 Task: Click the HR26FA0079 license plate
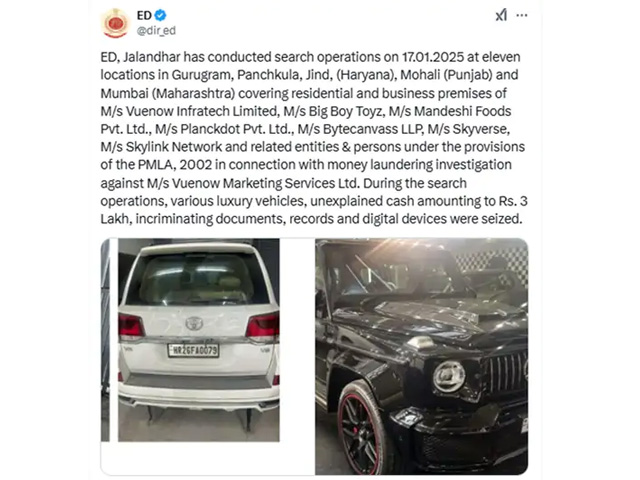coord(193,350)
